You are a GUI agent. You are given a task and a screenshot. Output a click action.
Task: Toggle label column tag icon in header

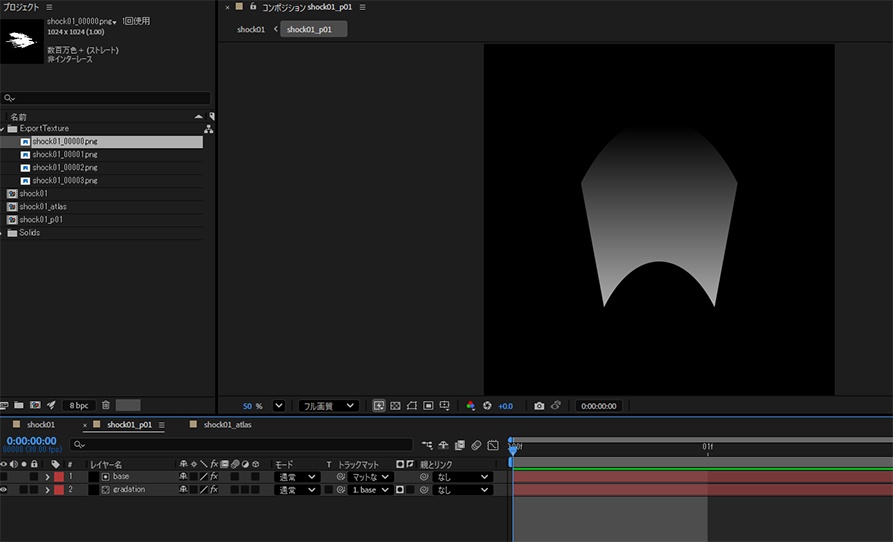click(55, 465)
